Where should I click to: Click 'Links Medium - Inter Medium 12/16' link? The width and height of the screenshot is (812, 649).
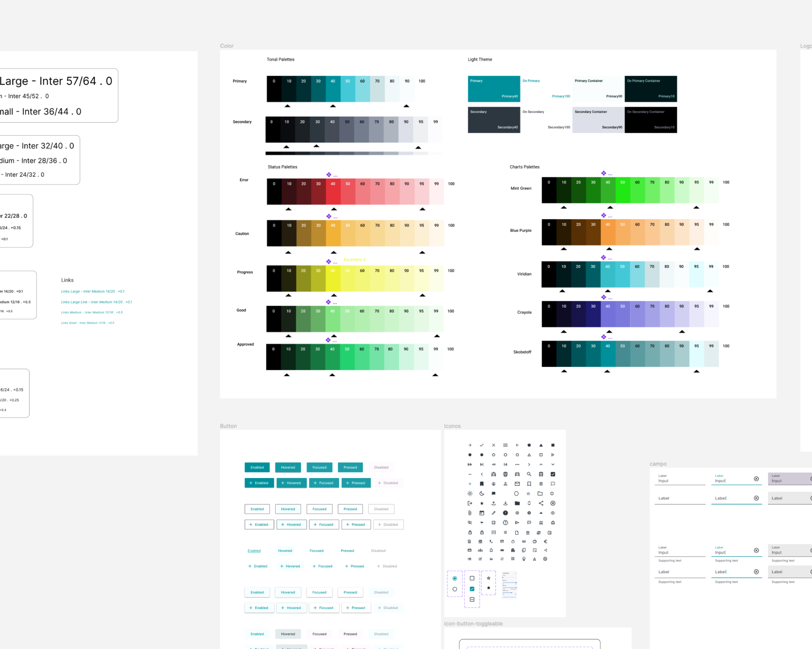tap(92, 312)
